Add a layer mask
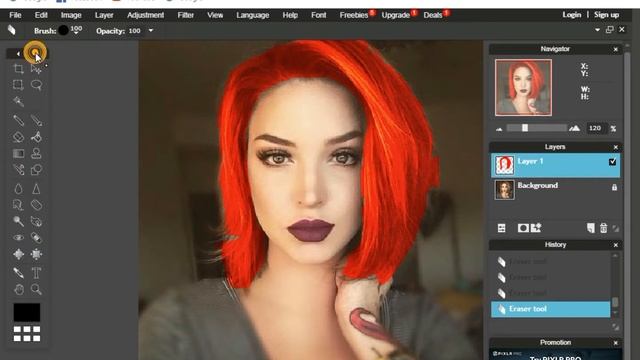Screen dimensions: 640x360 (523, 228)
